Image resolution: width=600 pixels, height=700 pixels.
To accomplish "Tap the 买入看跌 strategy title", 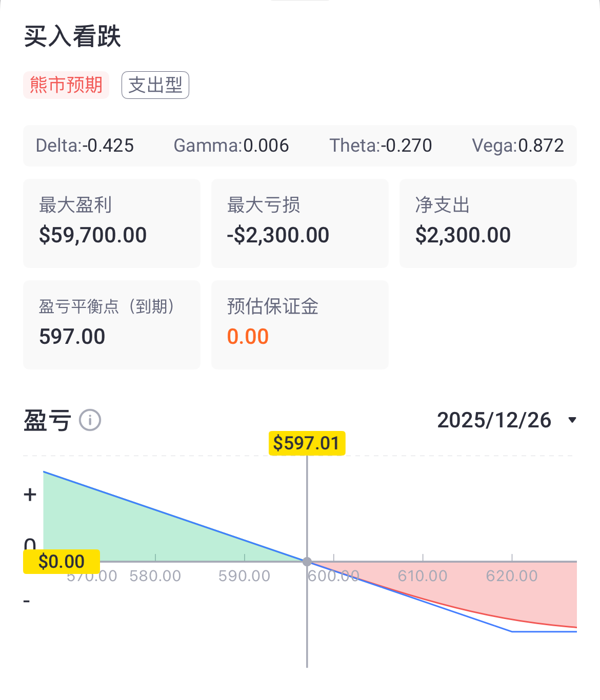I will 72,37.
